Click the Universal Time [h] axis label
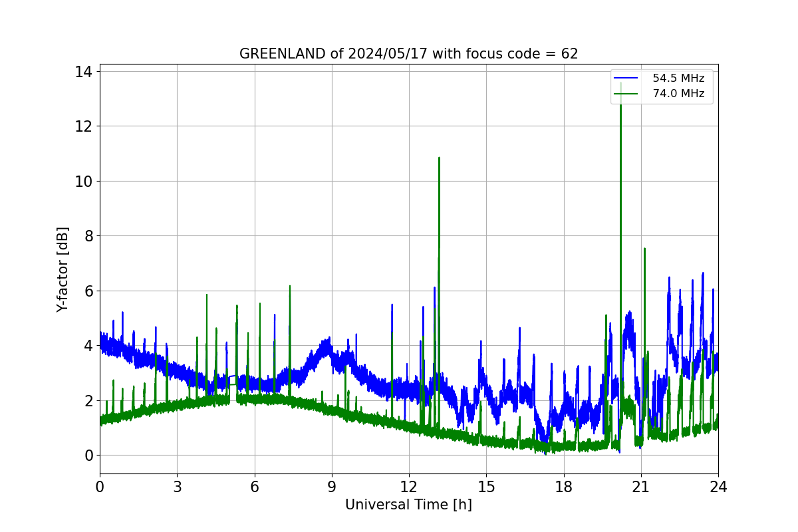This screenshot has width=798, height=532. tap(408, 505)
